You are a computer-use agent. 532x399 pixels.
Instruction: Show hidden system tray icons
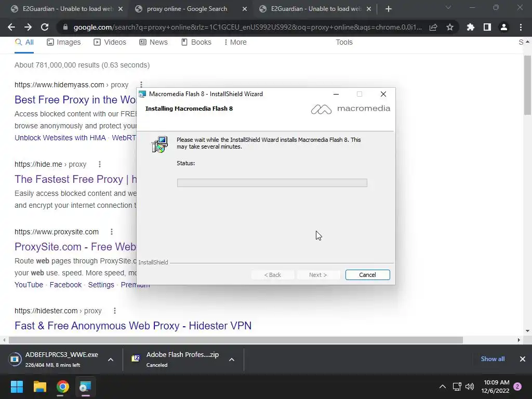(x=443, y=387)
